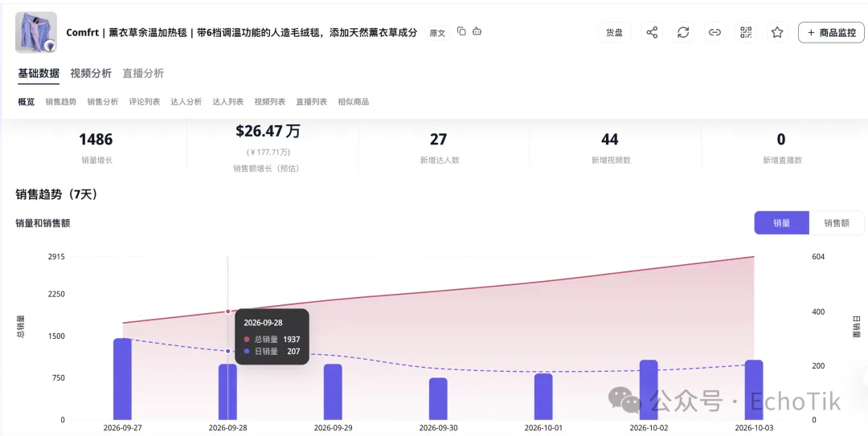Click the 1486 销量增长 value

pos(96,140)
